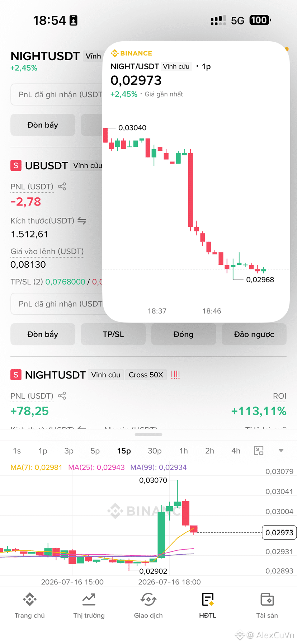Image resolution: width=297 pixels, height=644 pixels.
Task: Open Giao dịch trade icon
Action: coord(148,599)
